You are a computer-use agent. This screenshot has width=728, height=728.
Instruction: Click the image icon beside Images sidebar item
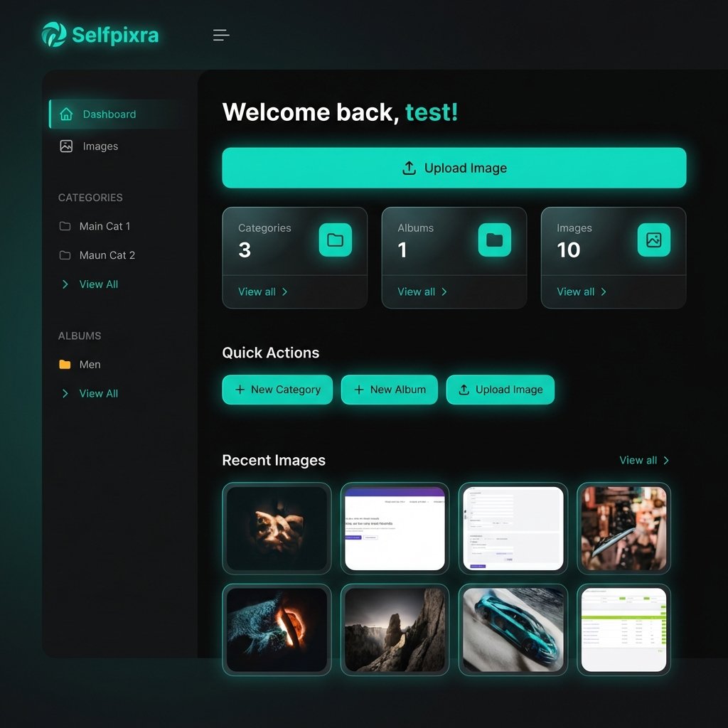tap(65, 146)
